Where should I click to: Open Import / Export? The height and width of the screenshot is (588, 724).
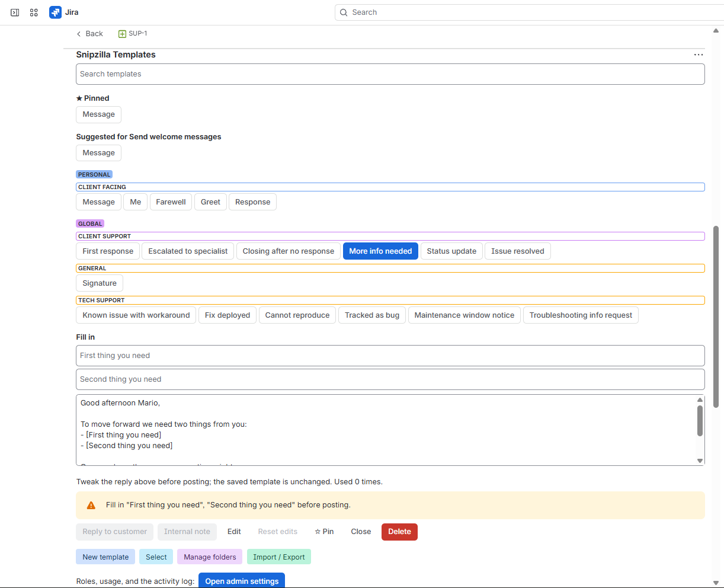[279, 557]
